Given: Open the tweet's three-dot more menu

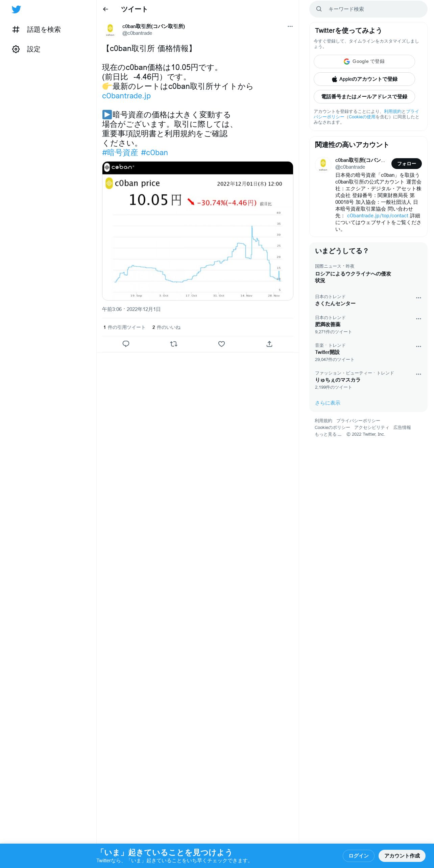Looking at the screenshot, I should pyautogui.click(x=290, y=26).
